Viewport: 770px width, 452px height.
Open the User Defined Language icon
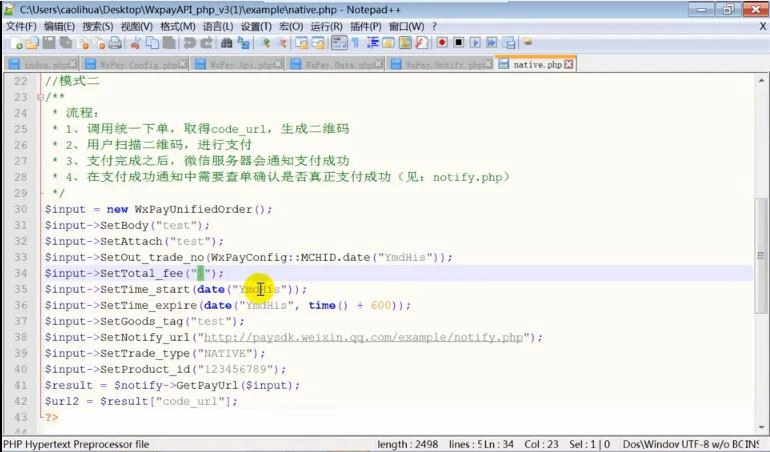point(388,43)
